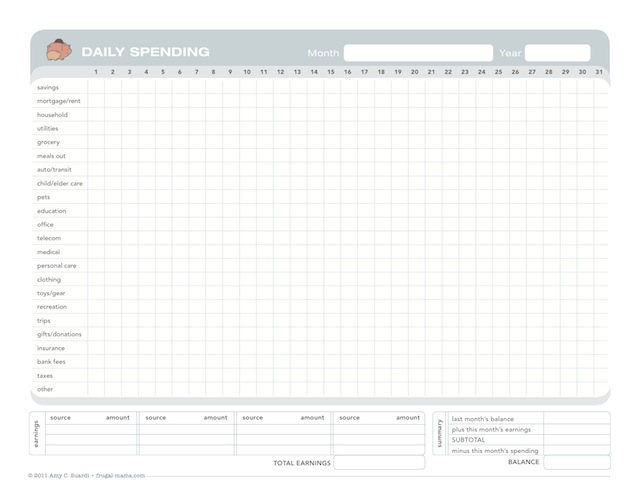
Task: Click day 15 column header
Action: click(x=331, y=72)
